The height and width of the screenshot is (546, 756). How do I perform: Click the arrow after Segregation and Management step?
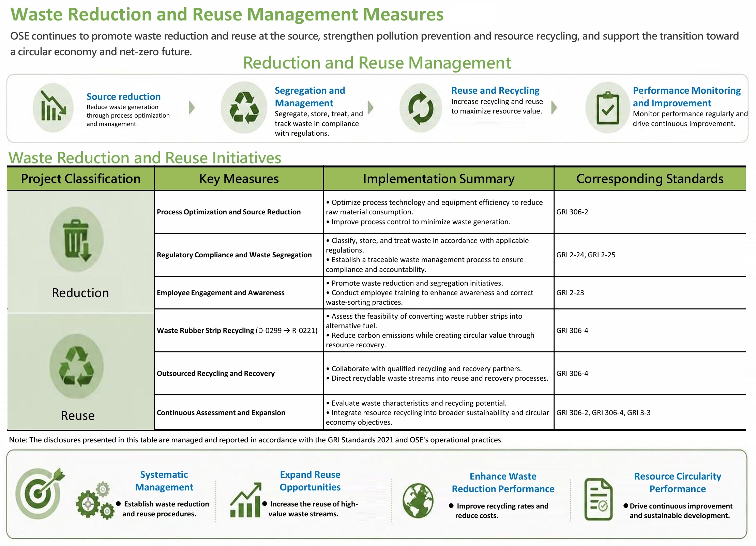click(371, 107)
